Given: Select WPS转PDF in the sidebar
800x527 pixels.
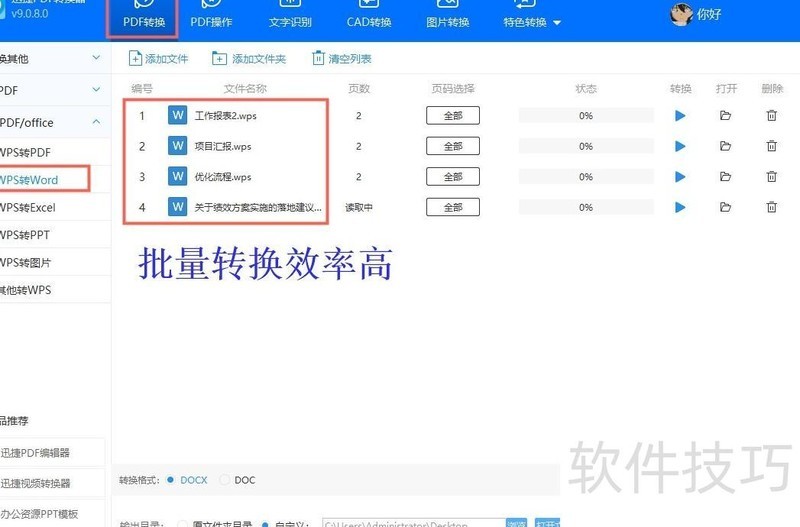Looking at the screenshot, I should tap(55, 152).
